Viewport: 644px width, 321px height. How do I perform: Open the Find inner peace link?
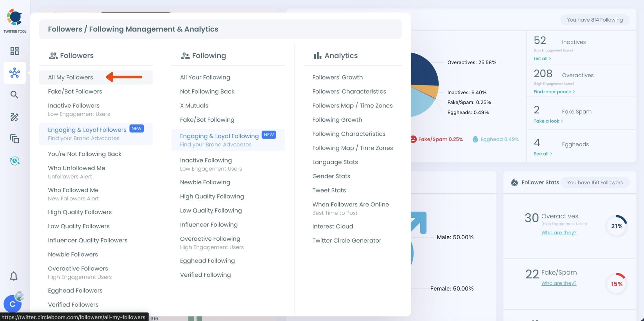click(x=554, y=92)
